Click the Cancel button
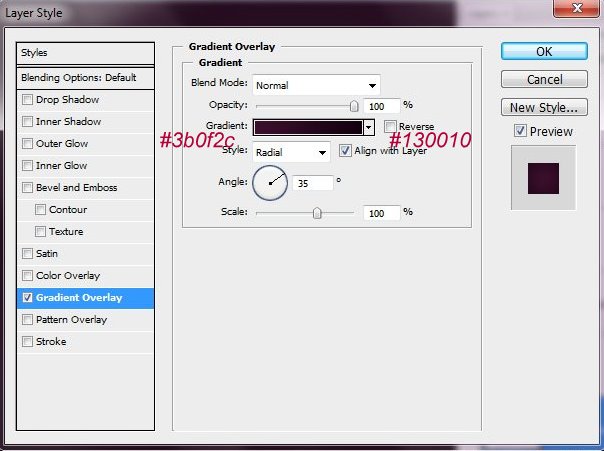This screenshot has width=604, height=451. click(x=543, y=79)
